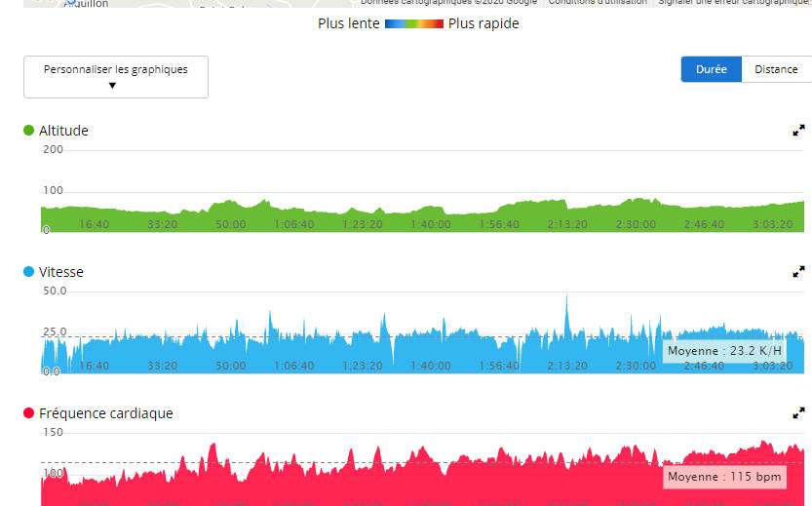Click the Moyenne : 23.2 K/H label

(x=724, y=351)
